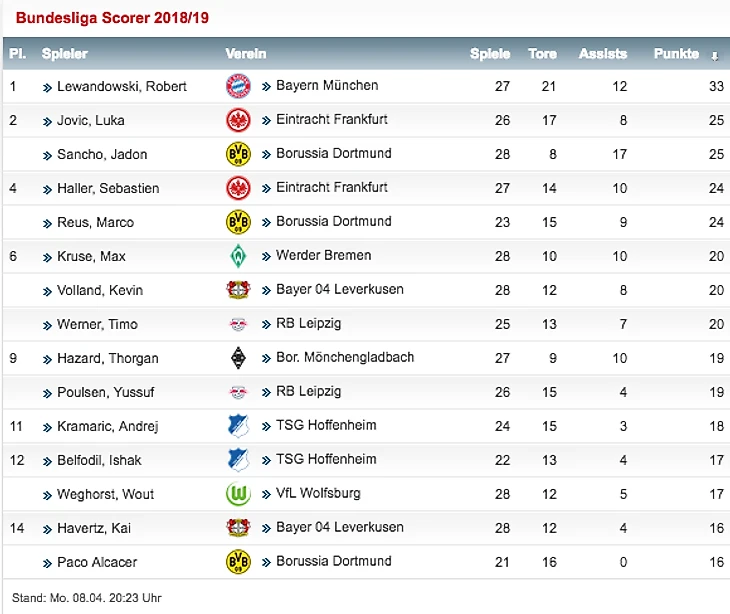Click RB Leipzig logo in Werner's row
This screenshot has height=614, width=730.
[x=238, y=324]
